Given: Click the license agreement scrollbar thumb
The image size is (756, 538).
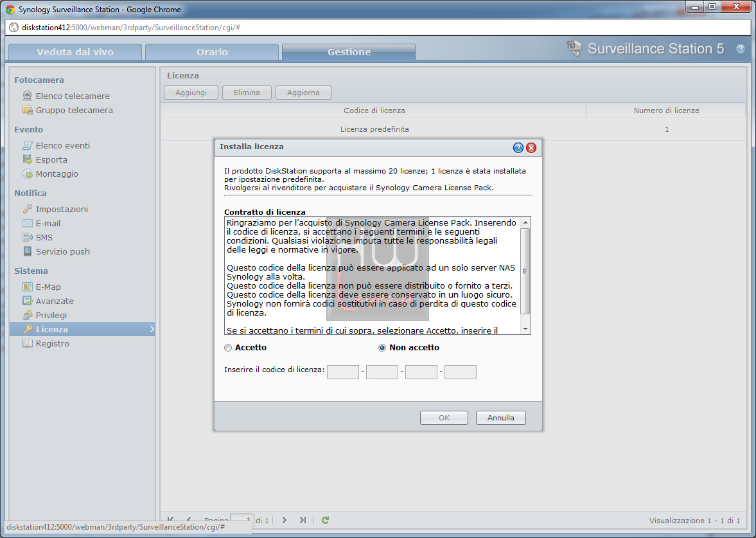Looking at the screenshot, I should click(525, 271).
